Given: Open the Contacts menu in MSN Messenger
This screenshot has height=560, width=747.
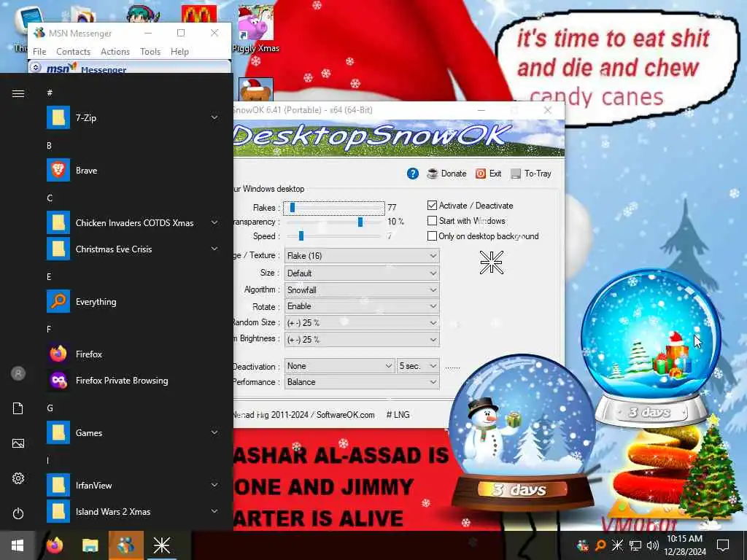Looking at the screenshot, I should [x=74, y=52].
